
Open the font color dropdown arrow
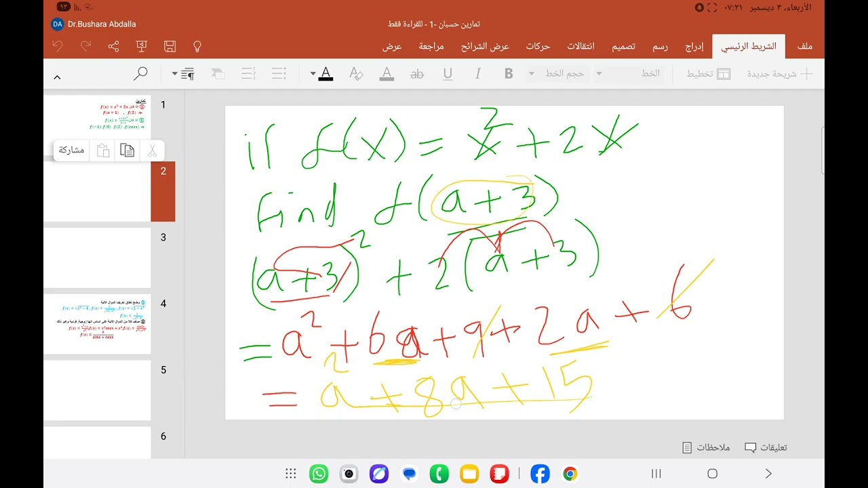pyautogui.click(x=313, y=74)
